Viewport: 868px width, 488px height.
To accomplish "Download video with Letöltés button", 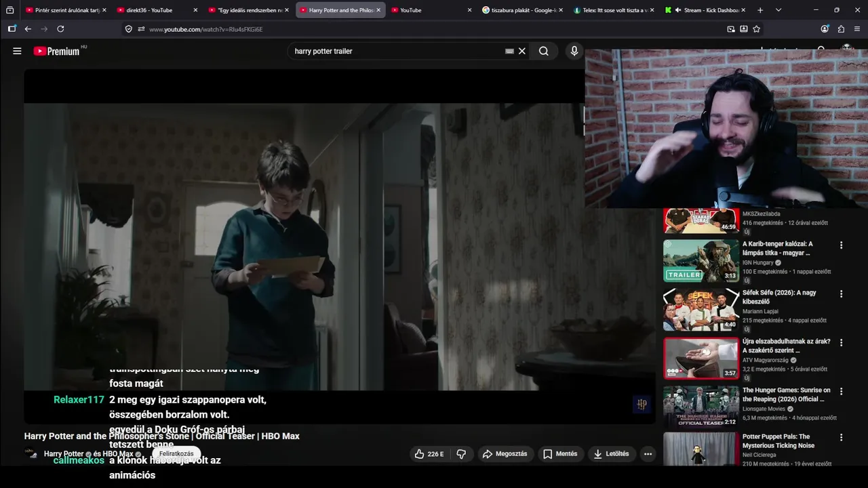I will pyautogui.click(x=611, y=454).
